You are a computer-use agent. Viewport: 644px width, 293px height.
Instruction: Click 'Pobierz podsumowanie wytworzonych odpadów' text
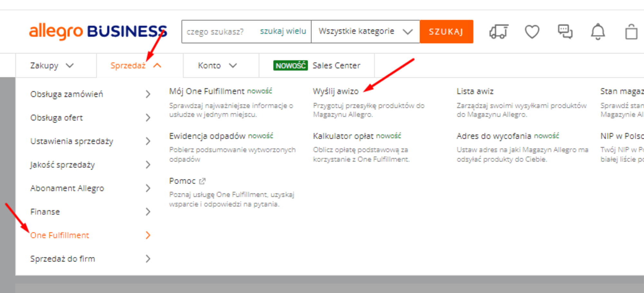coord(232,154)
